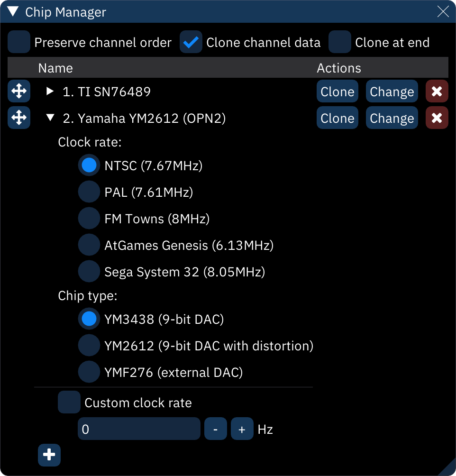Enable Preserve channel order
The height and width of the screenshot is (476, 456).
(x=19, y=42)
